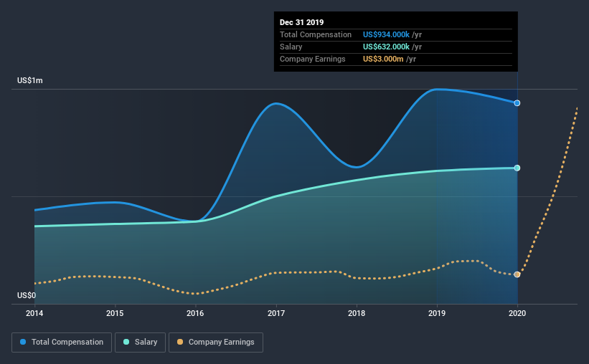Click the Company Earnings data point at 2020
This screenshot has width=589, height=364.
coord(517,274)
